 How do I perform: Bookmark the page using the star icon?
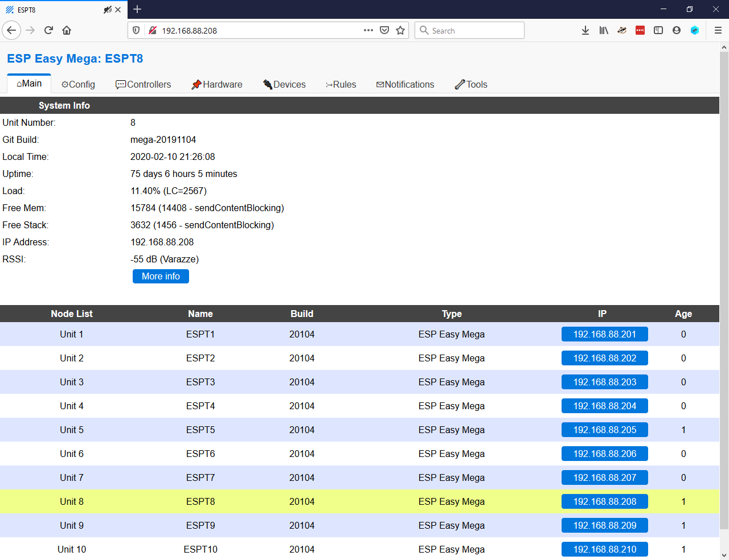click(400, 30)
